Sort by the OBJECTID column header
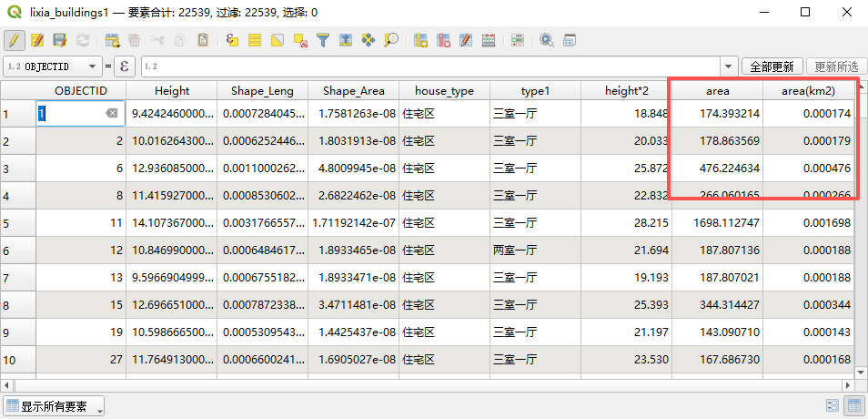The image size is (868, 419). pos(81,90)
